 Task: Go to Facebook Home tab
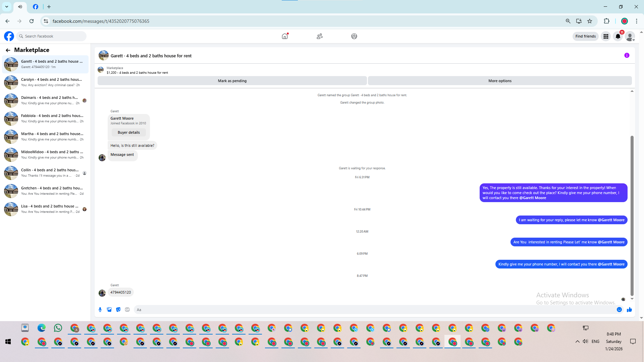point(285,36)
